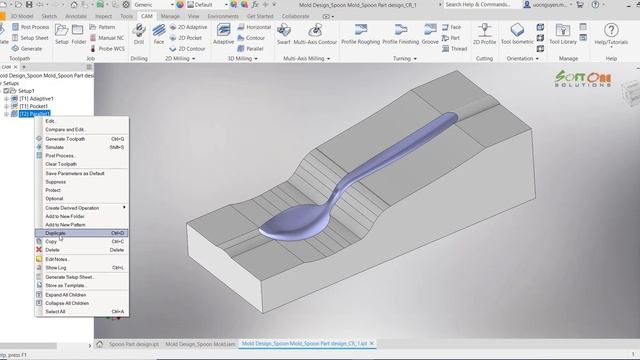Save the file from the quick access toolbar
Image resolution: width=640 pixels, height=360 pixels.
[29, 4]
